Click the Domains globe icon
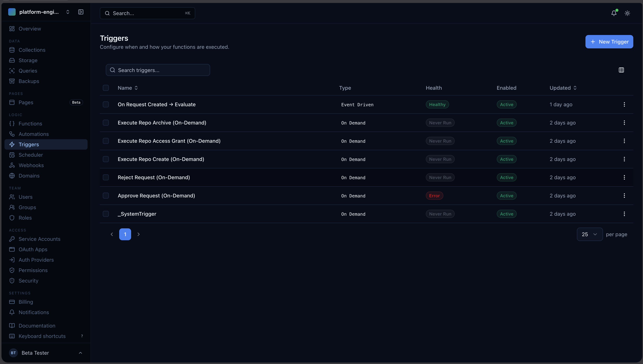Screen dimensions: 643x364 pyautogui.click(x=12, y=176)
